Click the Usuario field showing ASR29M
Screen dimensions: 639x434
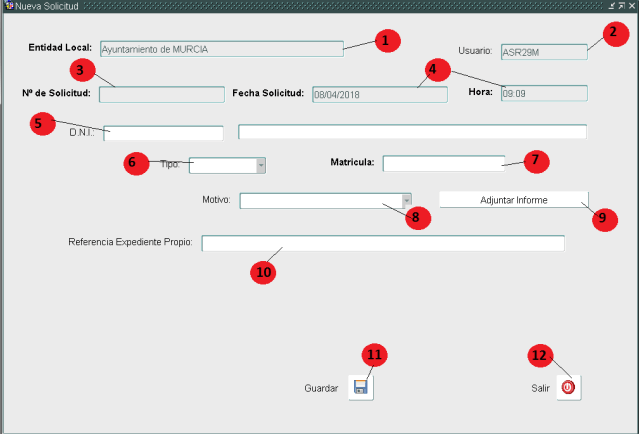click(x=543, y=52)
